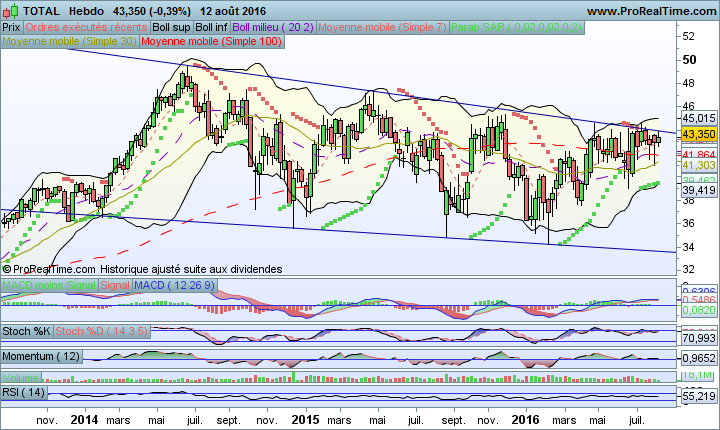
Task: Open Boll milieu (20 2) settings
Action: tap(273, 28)
